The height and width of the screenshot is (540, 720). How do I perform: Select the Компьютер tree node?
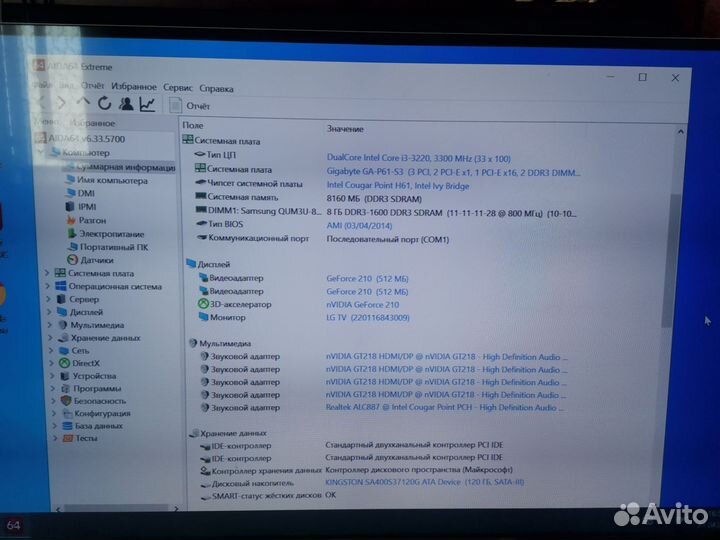pos(80,152)
